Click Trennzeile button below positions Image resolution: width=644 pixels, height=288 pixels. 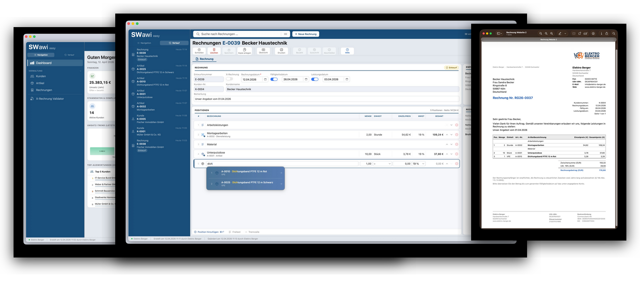pyautogui.click(x=252, y=232)
